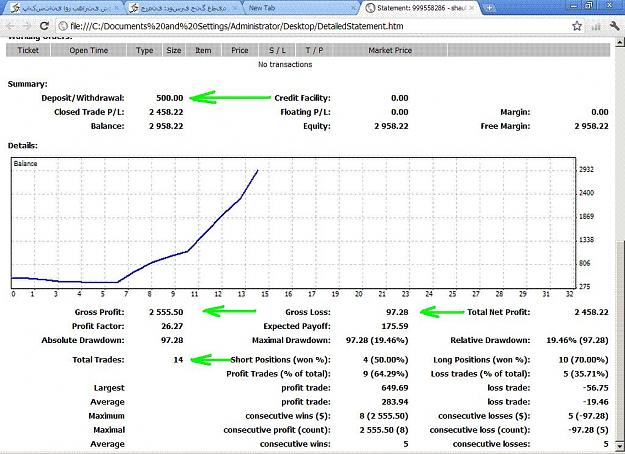Switch to the first Persian-titled tab

pyautogui.click(x=66, y=8)
